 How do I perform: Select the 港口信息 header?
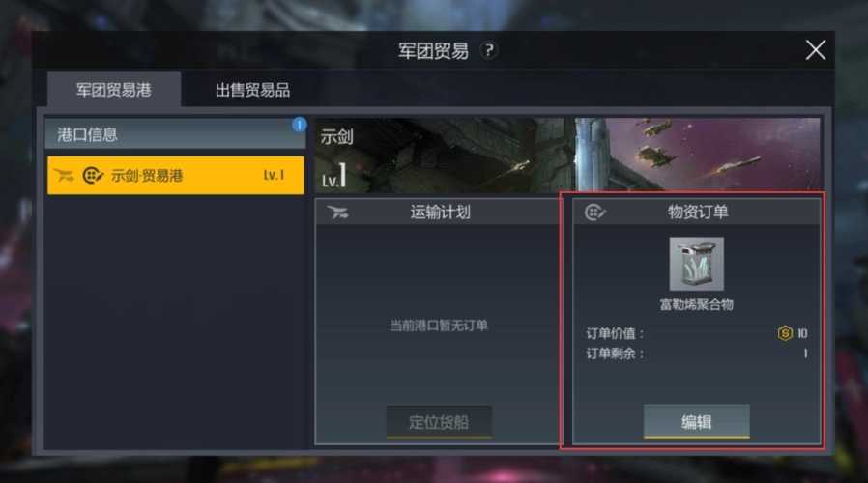click(x=175, y=134)
